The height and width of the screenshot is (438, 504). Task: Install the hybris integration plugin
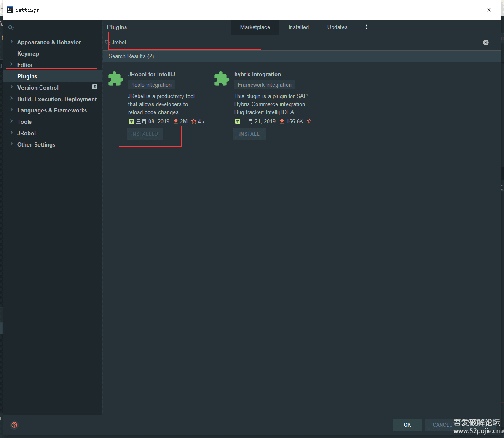(249, 134)
